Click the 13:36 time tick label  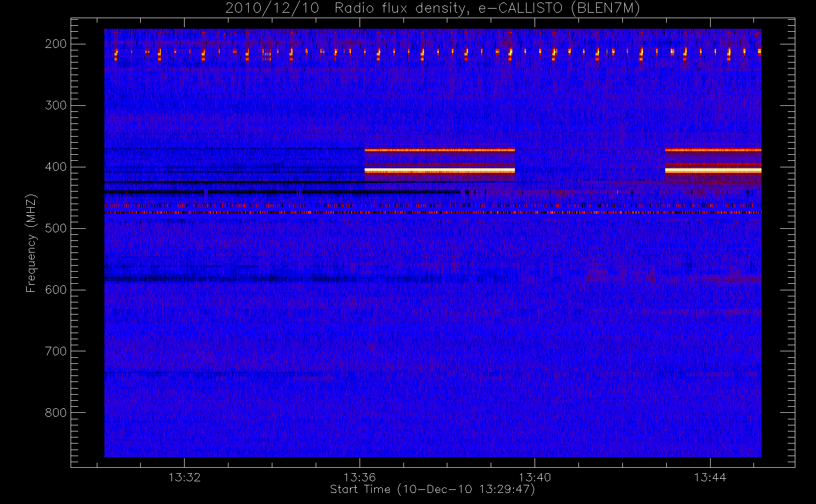360,477
